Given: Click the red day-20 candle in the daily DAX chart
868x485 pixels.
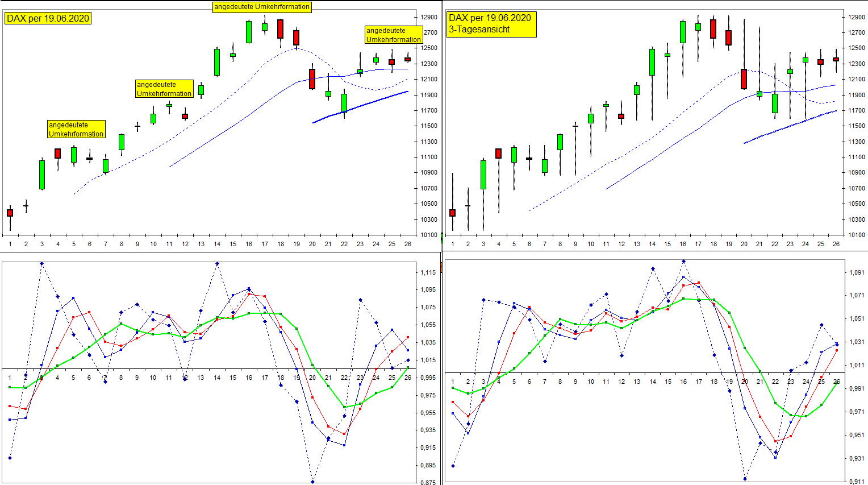Looking at the screenshot, I should [312, 79].
